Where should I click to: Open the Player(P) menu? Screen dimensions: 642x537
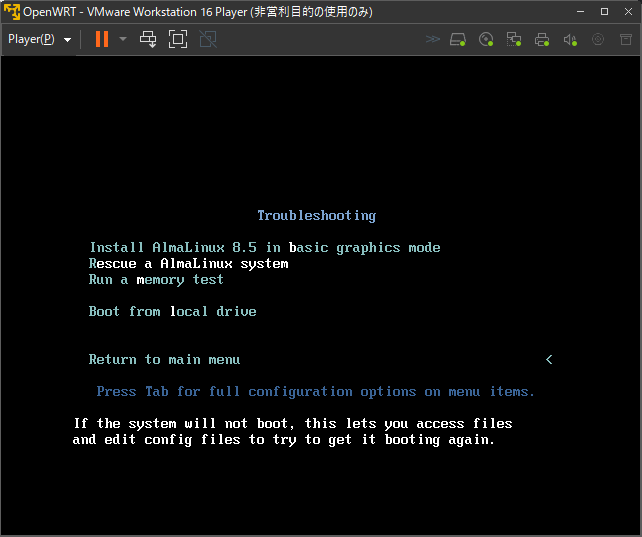point(39,39)
